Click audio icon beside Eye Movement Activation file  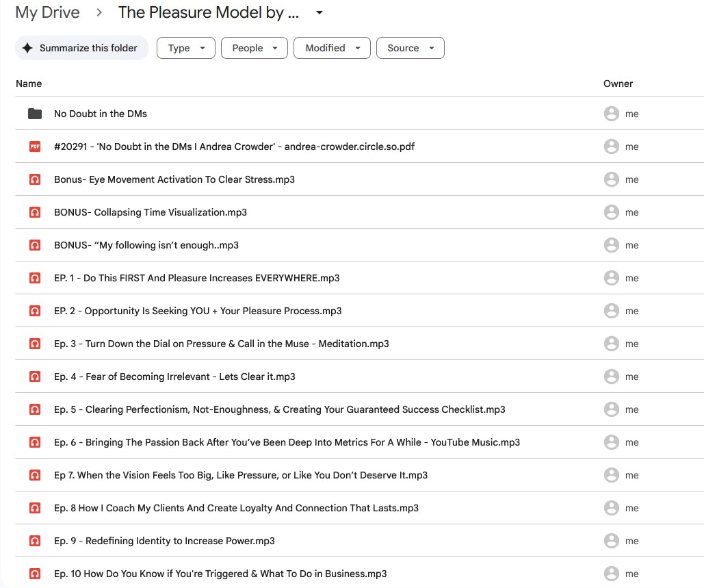tap(35, 179)
